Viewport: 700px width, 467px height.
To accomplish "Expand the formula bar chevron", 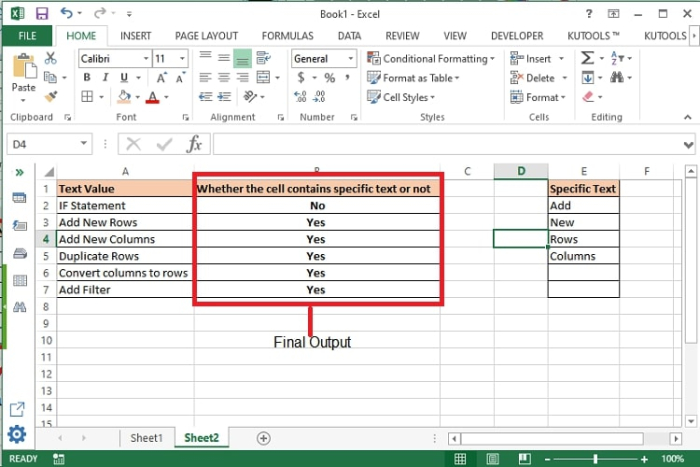I will click(688, 145).
